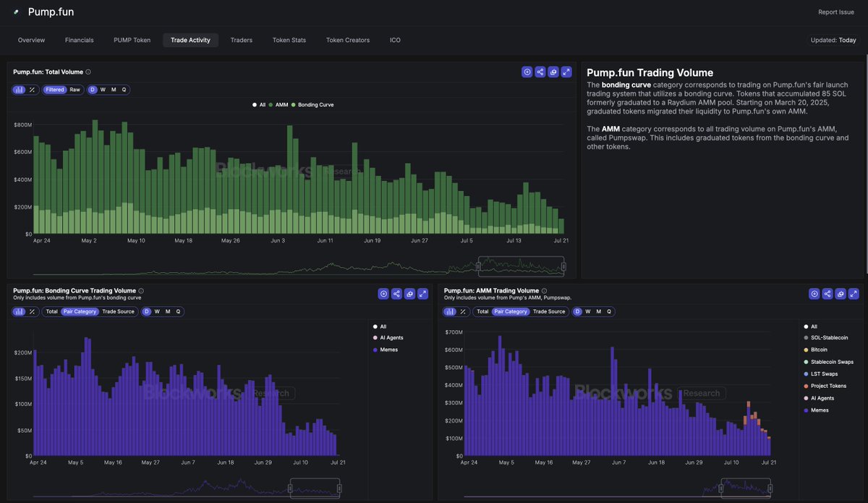
Task: Open the Traders tab
Action: pos(242,40)
